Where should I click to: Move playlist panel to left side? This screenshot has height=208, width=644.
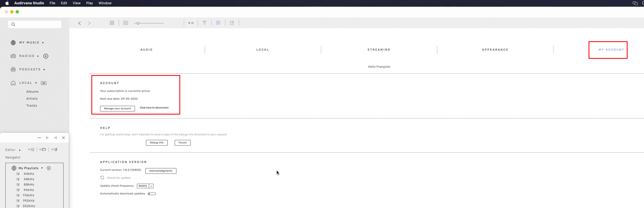47,138
